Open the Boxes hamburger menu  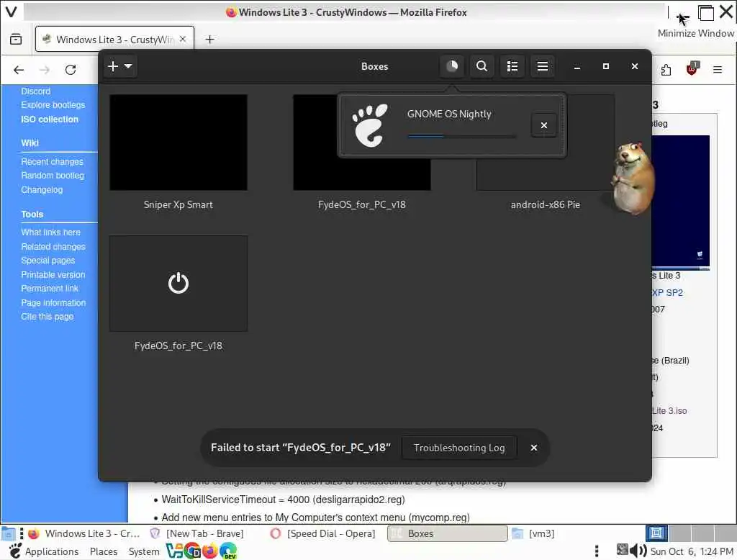[543, 66]
